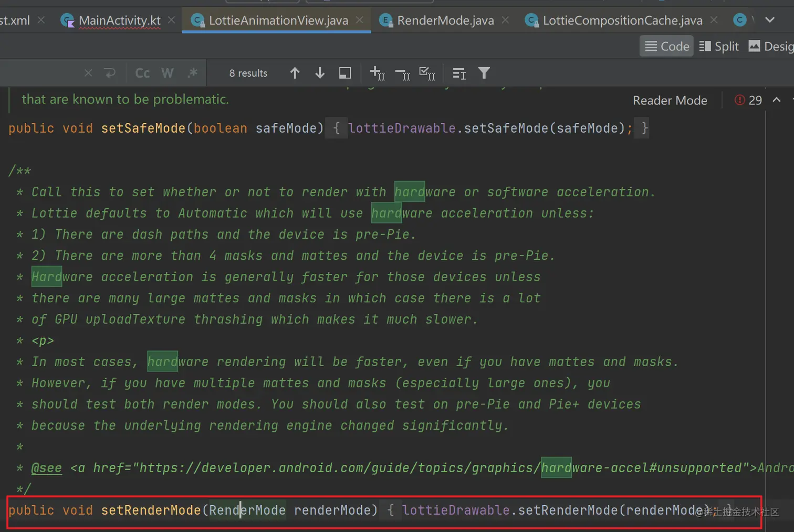The height and width of the screenshot is (532, 794).
Task: Switch editor to Split view
Action: [x=719, y=46]
